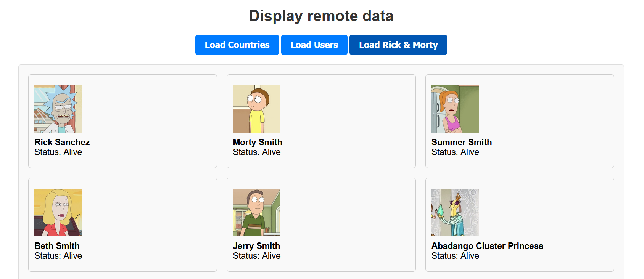644x279 pixels.
Task: Click the "Display remote data" heading
Action: coord(321,16)
